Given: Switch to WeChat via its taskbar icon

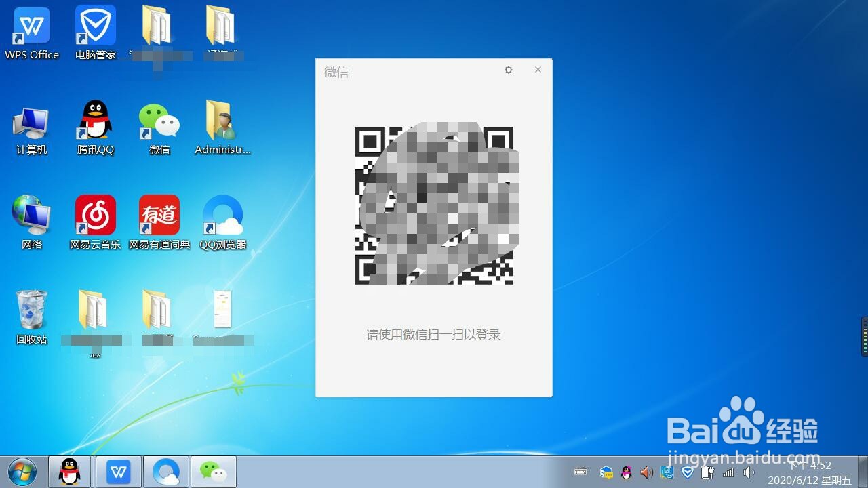Looking at the screenshot, I should click(x=213, y=472).
